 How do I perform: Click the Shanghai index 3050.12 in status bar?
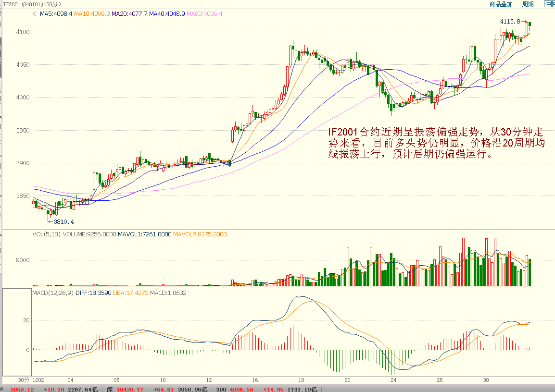point(22,389)
